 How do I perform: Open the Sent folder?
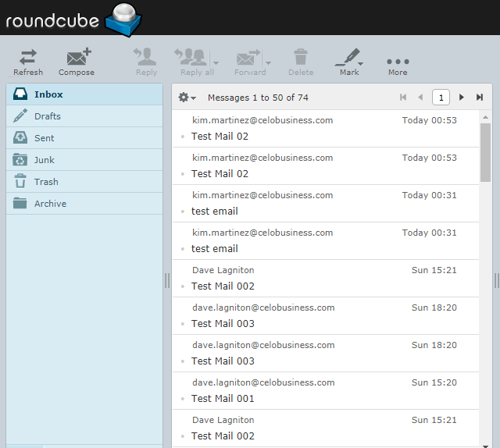[84, 138]
